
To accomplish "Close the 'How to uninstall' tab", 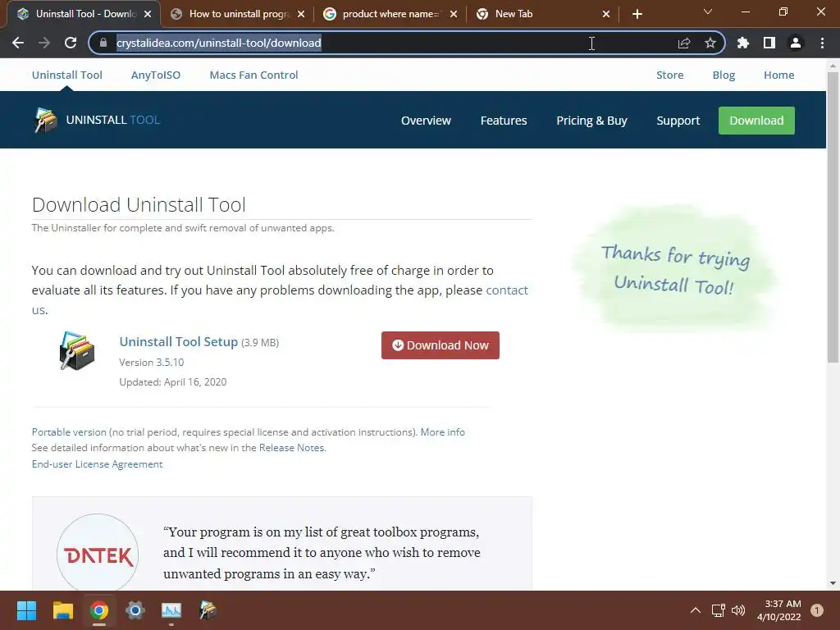I will pyautogui.click(x=301, y=14).
